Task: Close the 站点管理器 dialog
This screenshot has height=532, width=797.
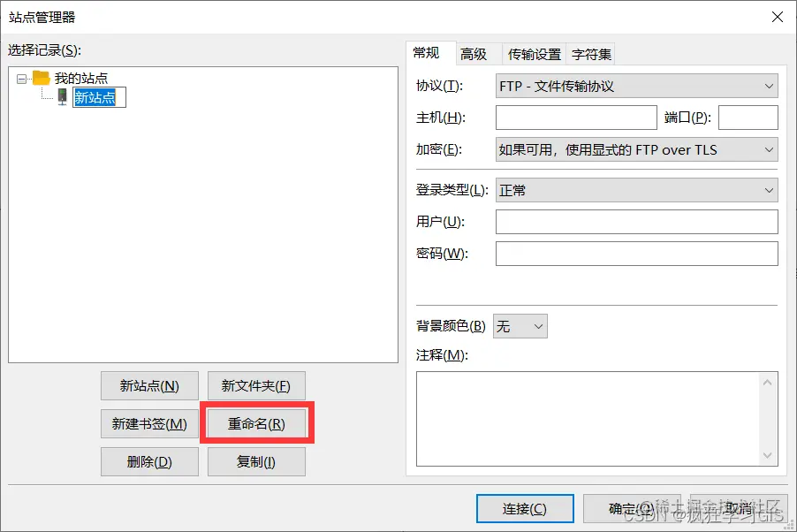Action: click(778, 17)
